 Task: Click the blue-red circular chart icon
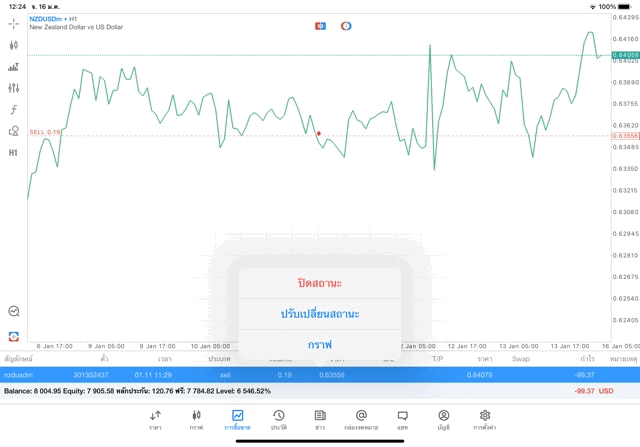tap(346, 26)
